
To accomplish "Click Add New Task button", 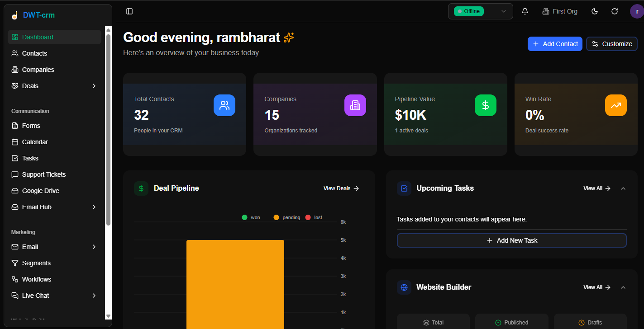I will click(512, 240).
